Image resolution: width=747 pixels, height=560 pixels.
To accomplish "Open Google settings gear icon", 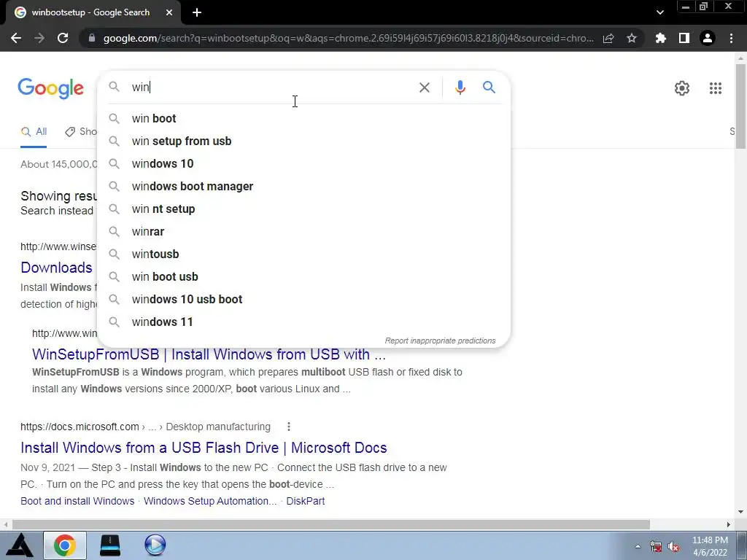I will [x=682, y=88].
